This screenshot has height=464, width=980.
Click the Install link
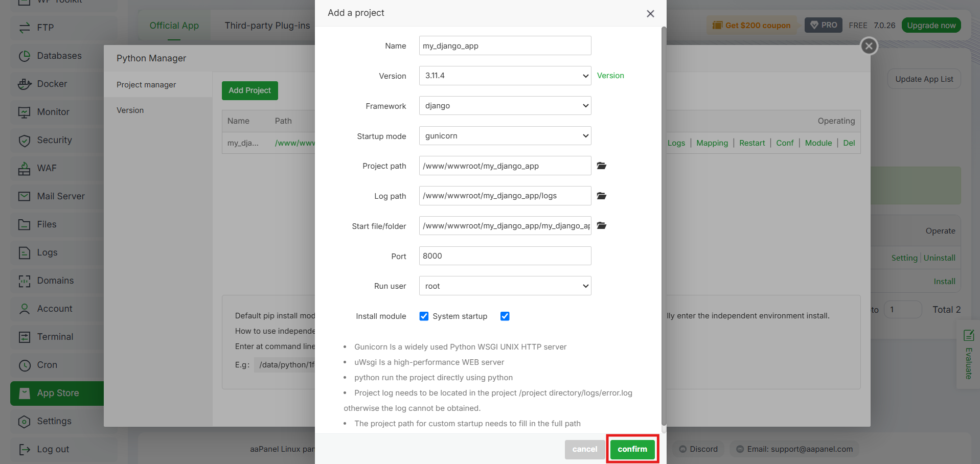pyautogui.click(x=944, y=282)
